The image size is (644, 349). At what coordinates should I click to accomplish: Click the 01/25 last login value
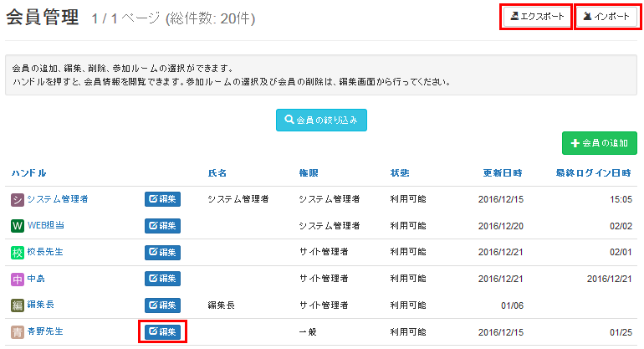click(621, 332)
